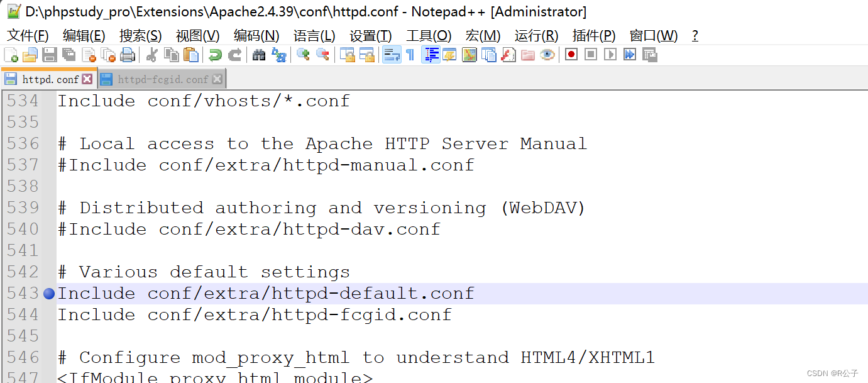Toggle show all characters
This screenshot has height=383, width=868.
click(x=409, y=55)
